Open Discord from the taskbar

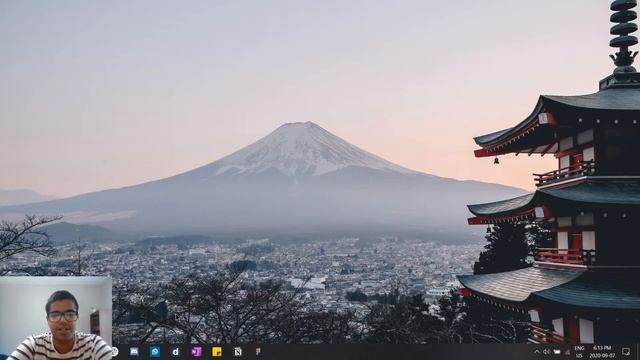[134, 351]
